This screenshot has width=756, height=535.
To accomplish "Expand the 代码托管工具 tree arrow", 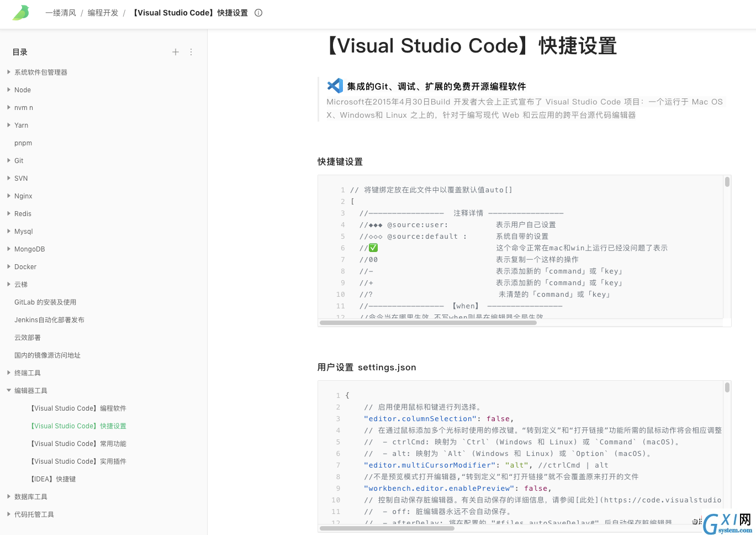I will [x=9, y=514].
